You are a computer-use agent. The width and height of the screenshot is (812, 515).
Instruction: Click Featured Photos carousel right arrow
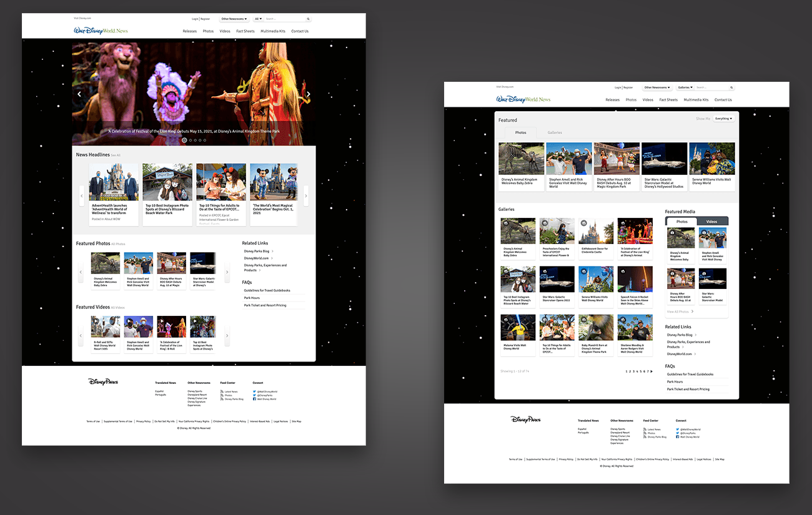click(227, 272)
